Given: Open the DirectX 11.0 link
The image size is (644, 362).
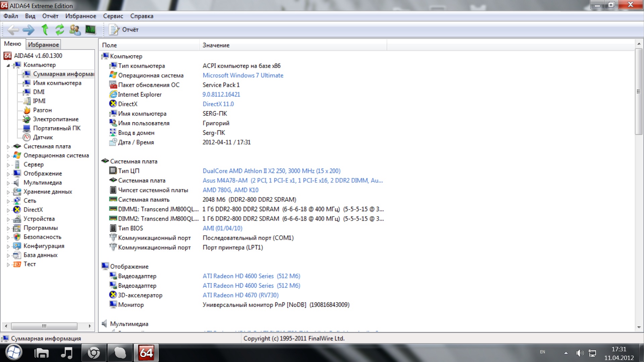Looking at the screenshot, I should (218, 104).
